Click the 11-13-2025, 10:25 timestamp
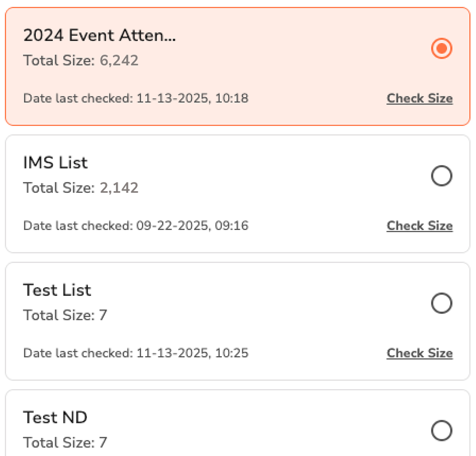 click(x=192, y=353)
